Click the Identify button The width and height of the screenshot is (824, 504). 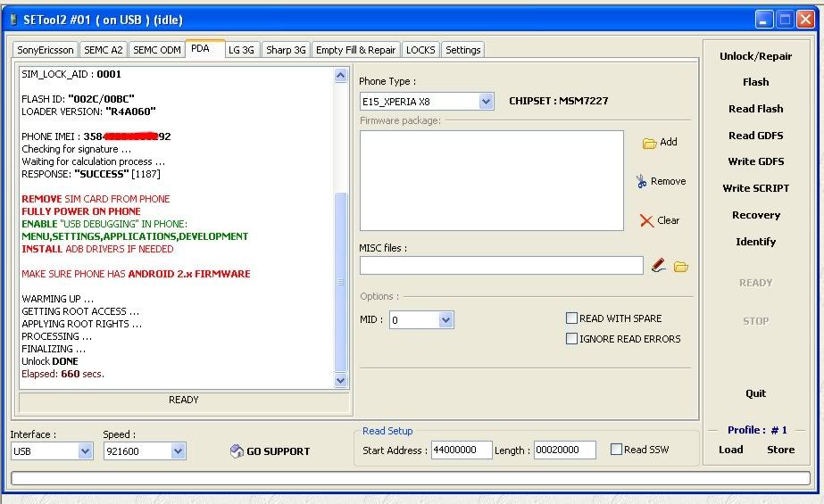pyautogui.click(x=755, y=242)
